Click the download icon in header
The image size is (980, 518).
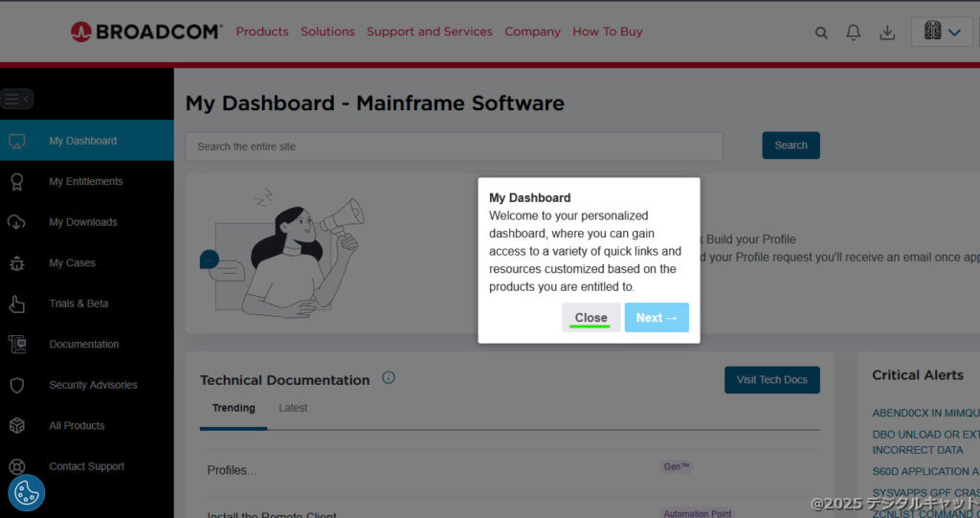pos(887,33)
